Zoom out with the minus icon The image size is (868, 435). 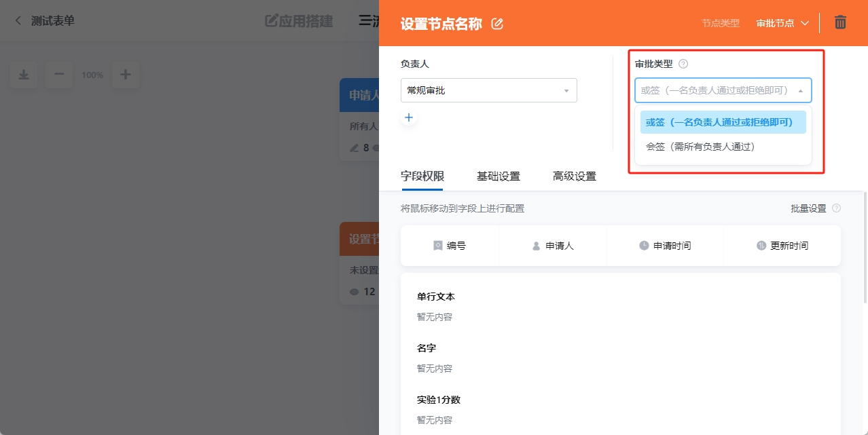pos(59,75)
